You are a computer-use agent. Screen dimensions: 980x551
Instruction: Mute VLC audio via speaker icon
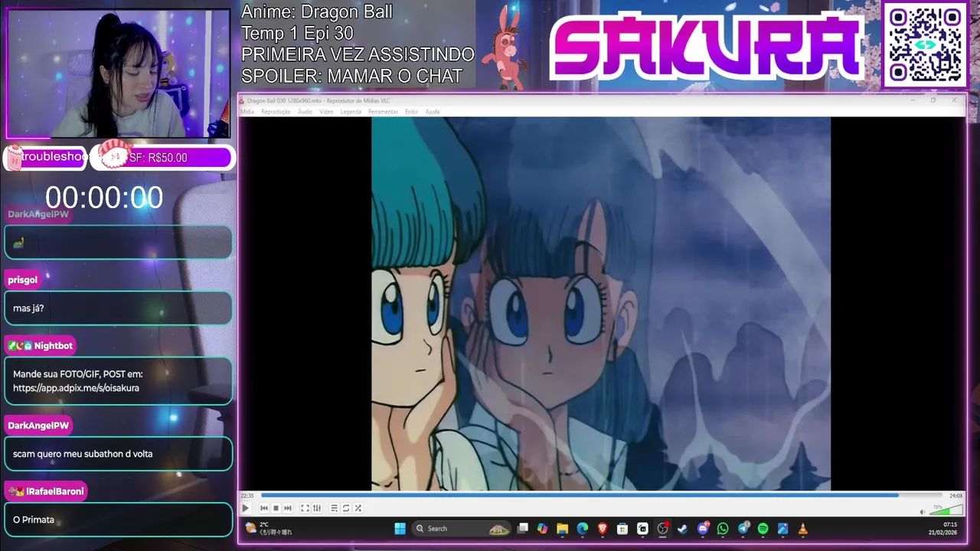coord(923,511)
